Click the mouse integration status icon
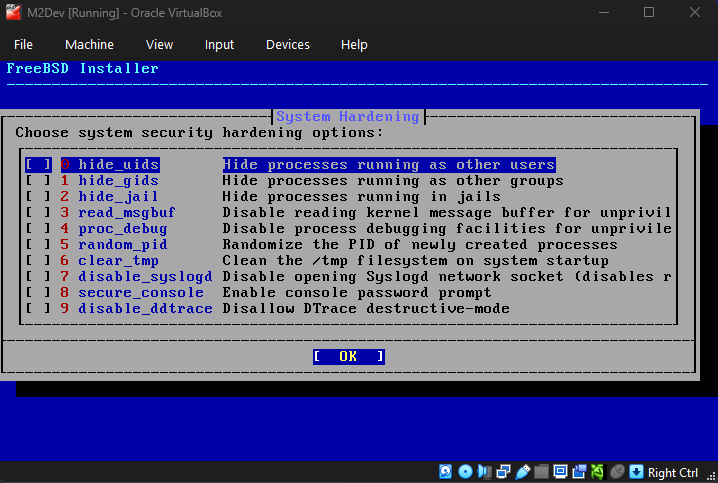This screenshot has height=483, width=718. pyautogui.click(x=617, y=472)
